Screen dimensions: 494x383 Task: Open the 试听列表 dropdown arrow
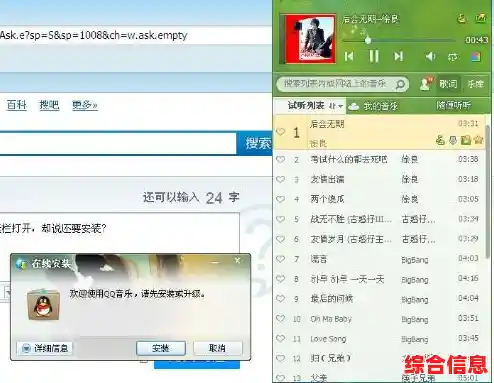[x=340, y=106]
